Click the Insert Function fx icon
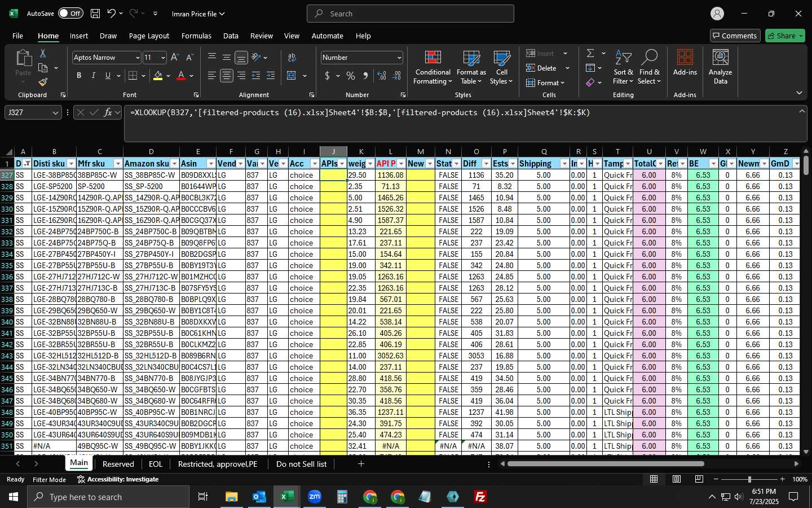Image resolution: width=812 pixels, height=508 pixels. click(x=108, y=112)
